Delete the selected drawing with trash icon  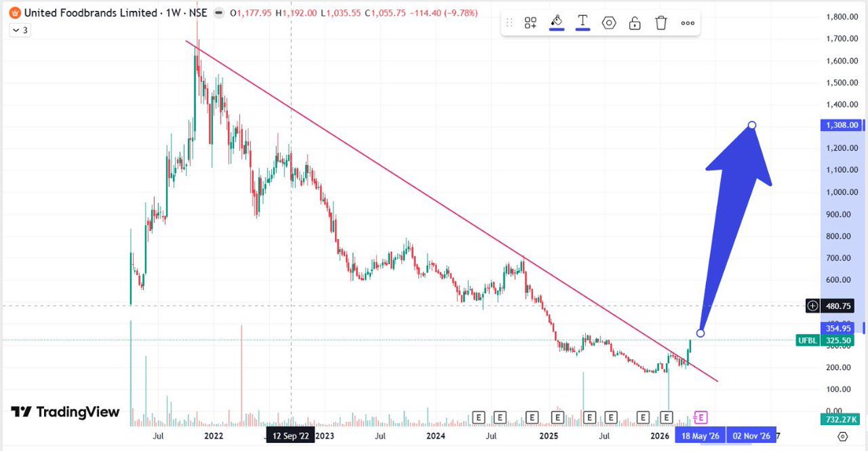point(660,22)
